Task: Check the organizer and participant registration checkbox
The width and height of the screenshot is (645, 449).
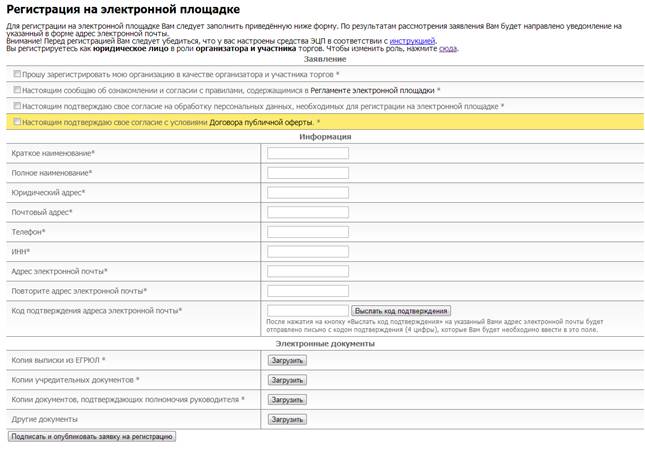Action: pos(17,74)
